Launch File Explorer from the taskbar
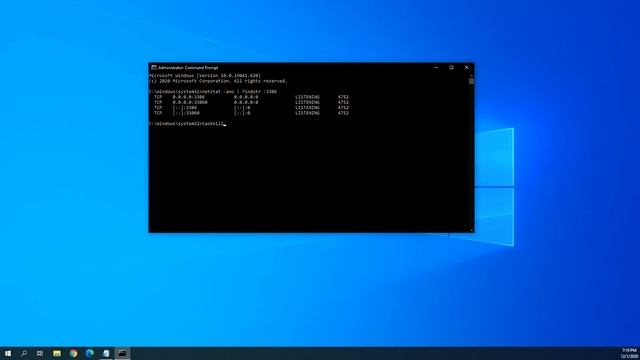 pyautogui.click(x=57, y=353)
